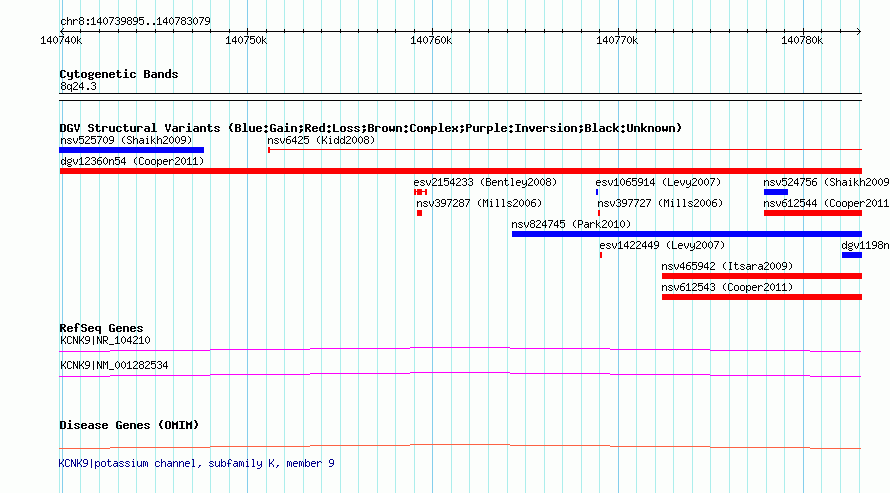This screenshot has height=493, width=890.
Task: Select the esv1065914 (Levy2007) label
Action: tap(658, 182)
